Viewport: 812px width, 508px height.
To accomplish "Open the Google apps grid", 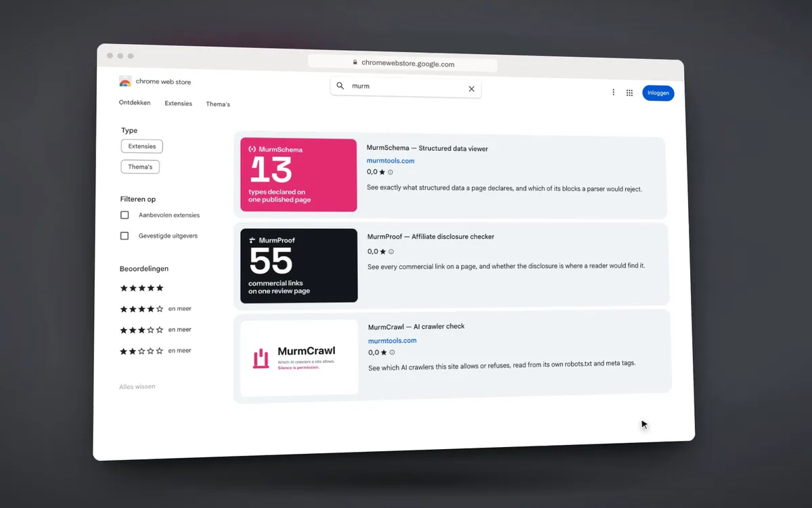I will (629, 93).
